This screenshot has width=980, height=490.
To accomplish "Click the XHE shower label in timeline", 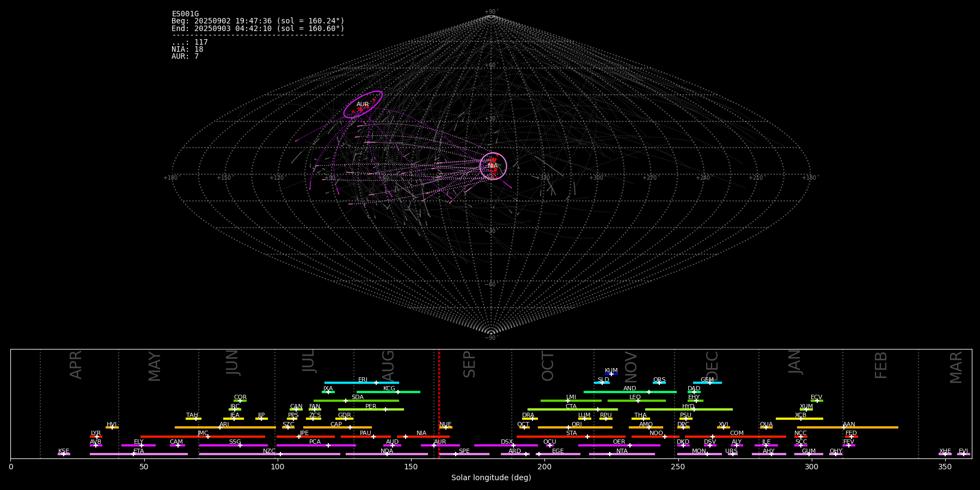I will point(945,451).
